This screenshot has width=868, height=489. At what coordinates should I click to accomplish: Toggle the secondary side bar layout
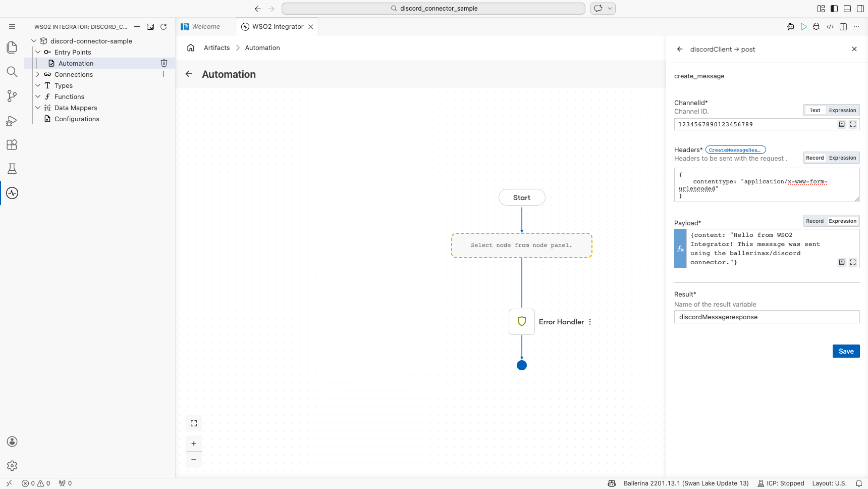pos(860,9)
